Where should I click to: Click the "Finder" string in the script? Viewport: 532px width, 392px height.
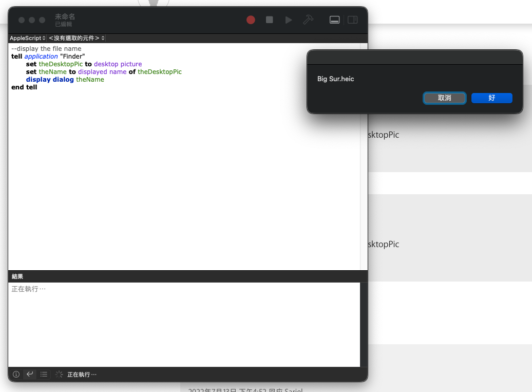[72, 57]
